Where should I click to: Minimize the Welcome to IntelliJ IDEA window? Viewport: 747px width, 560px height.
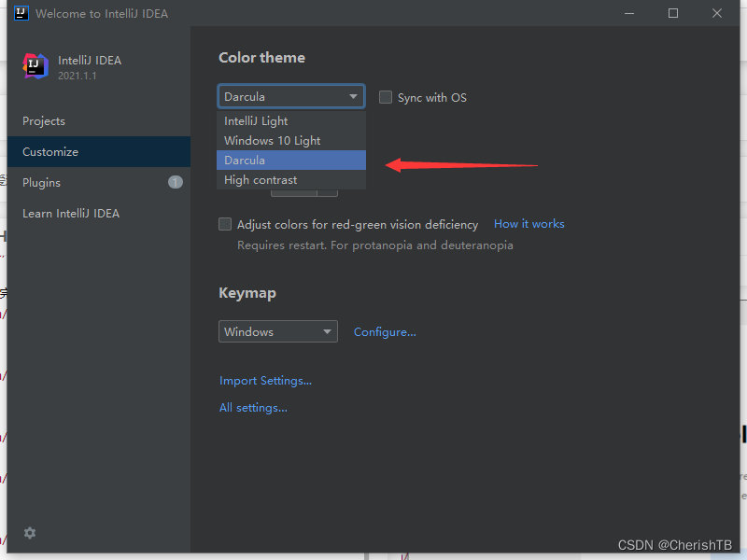(x=629, y=13)
